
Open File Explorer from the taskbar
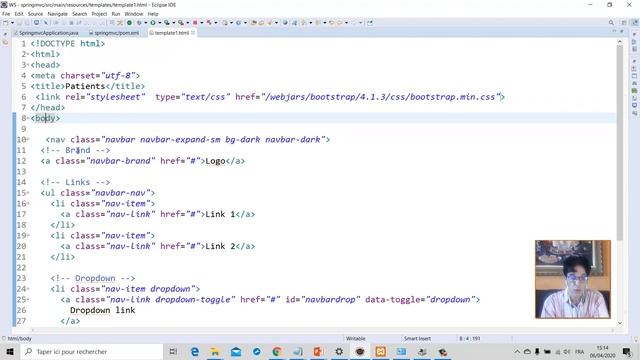point(215,351)
